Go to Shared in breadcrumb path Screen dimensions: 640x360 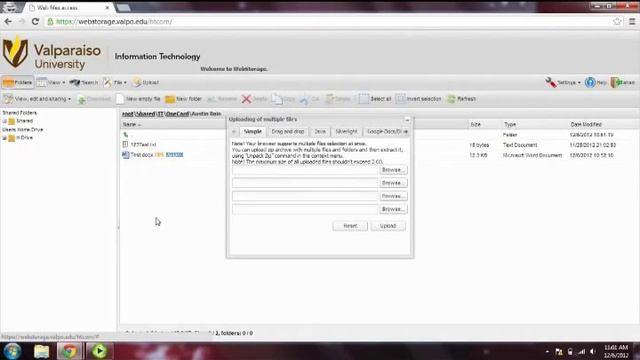tap(145, 113)
